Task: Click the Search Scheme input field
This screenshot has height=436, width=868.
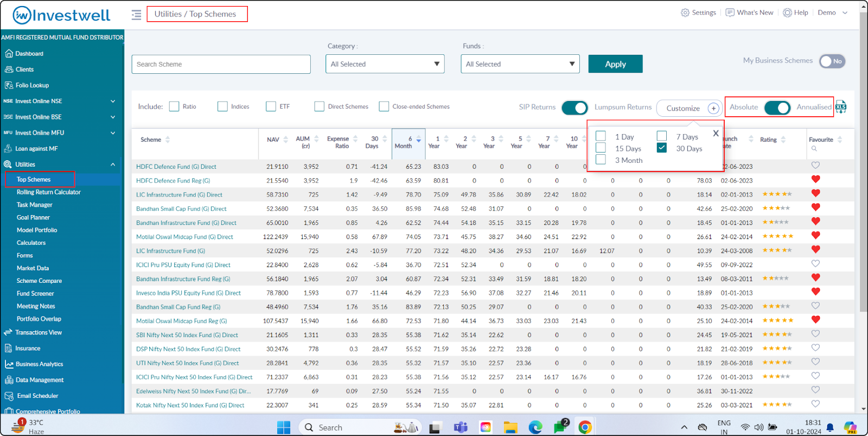Action: (221, 64)
